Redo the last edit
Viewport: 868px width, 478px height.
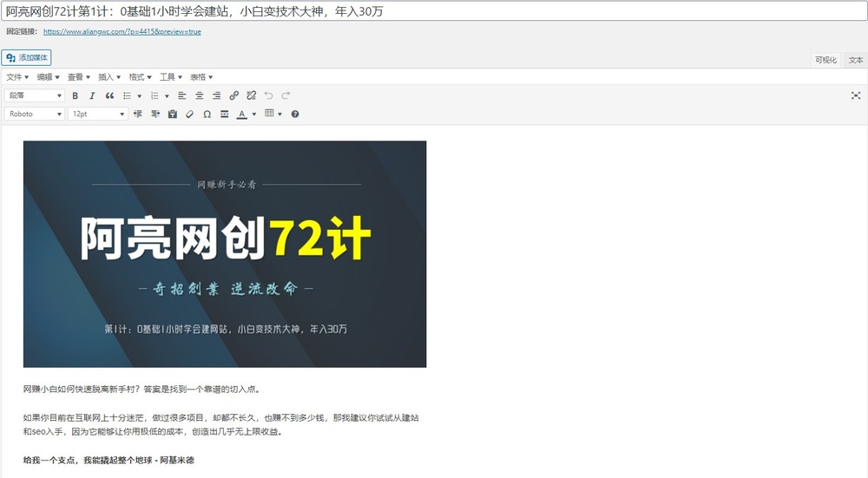tap(286, 95)
